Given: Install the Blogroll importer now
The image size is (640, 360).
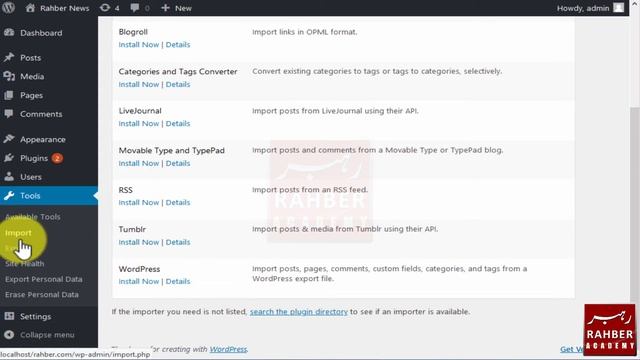Looking at the screenshot, I should tap(139, 44).
